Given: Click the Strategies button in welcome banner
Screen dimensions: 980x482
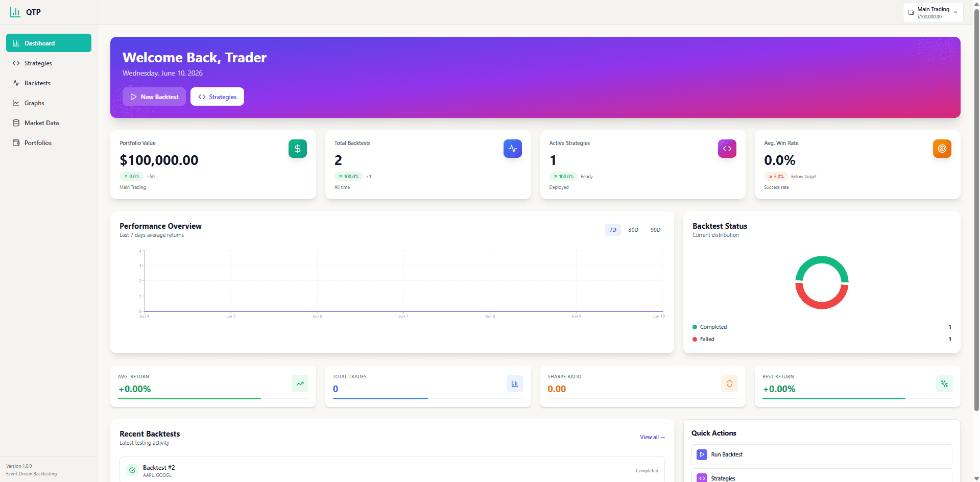Looking at the screenshot, I should [x=217, y=97].
